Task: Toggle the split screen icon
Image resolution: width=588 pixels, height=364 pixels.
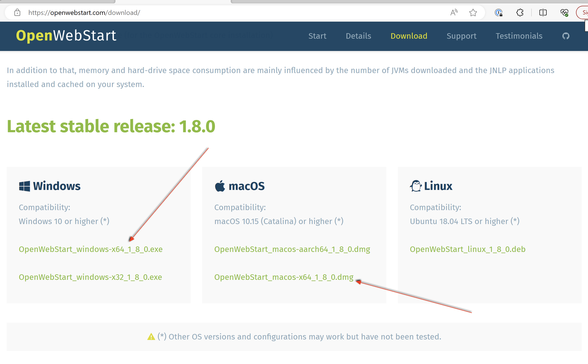Action: tap(543, 13)
